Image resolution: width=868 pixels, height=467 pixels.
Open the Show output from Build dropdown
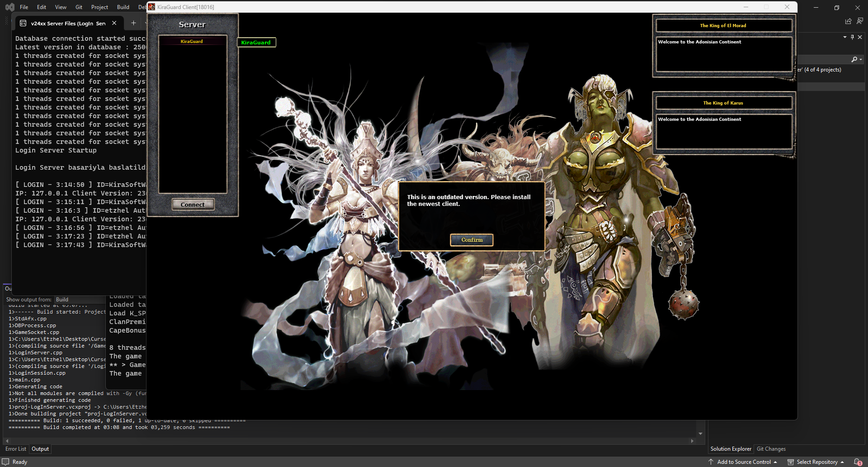point(79,300)
